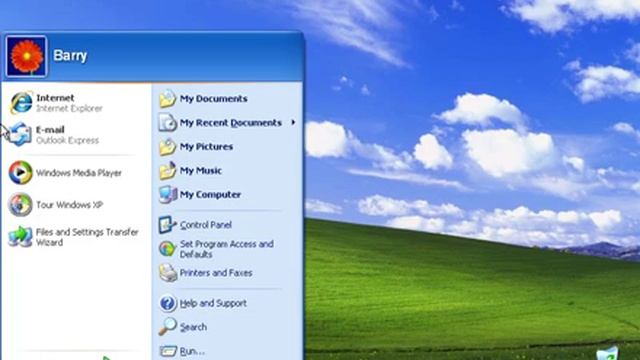
Task: Click the Control Panel icon
Action: [167, 225]
